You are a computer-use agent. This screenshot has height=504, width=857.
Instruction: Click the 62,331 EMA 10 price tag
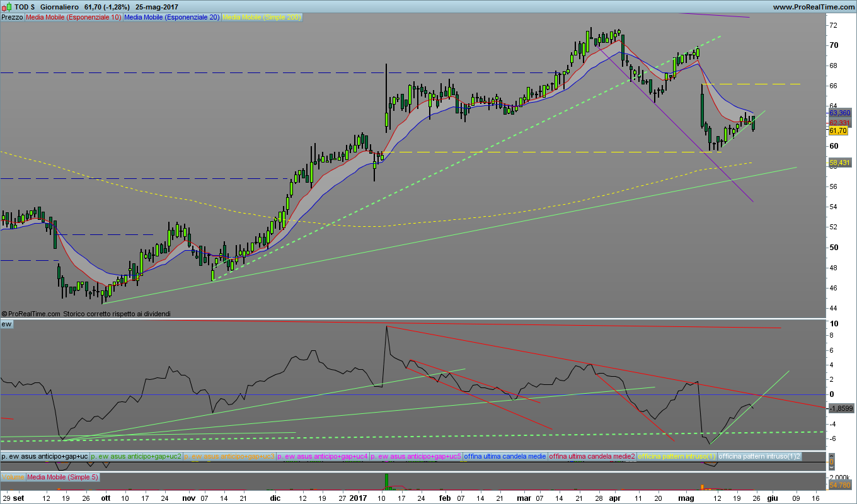[x=840, y=122]
